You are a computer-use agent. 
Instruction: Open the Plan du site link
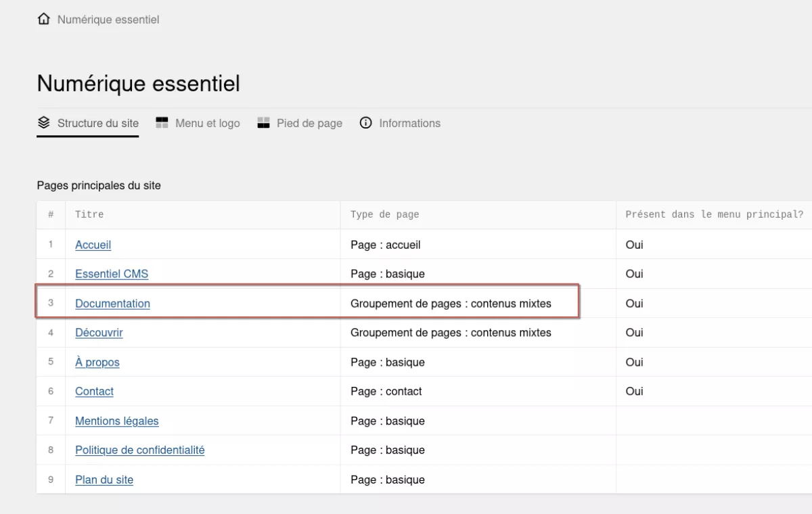[x=104, y=480]
